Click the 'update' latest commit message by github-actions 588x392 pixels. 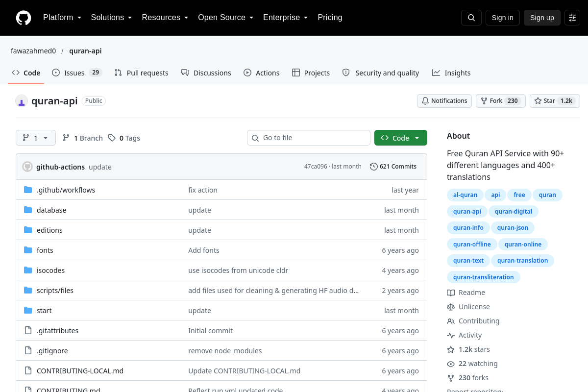point(100,167)
